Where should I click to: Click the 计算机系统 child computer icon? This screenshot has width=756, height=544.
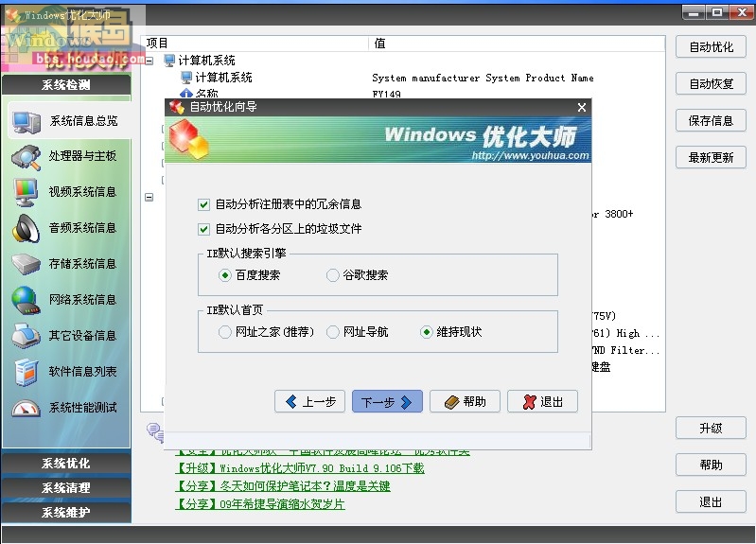click(186, 78)
